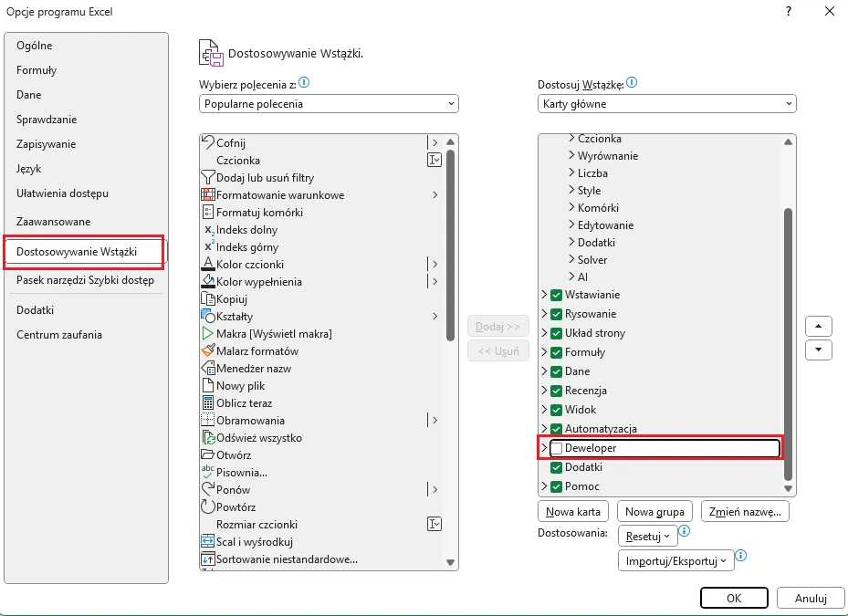This screenshot has width=848, height=616.
Task: Expand the Komórki group in the tree
Action: [572, 208]
